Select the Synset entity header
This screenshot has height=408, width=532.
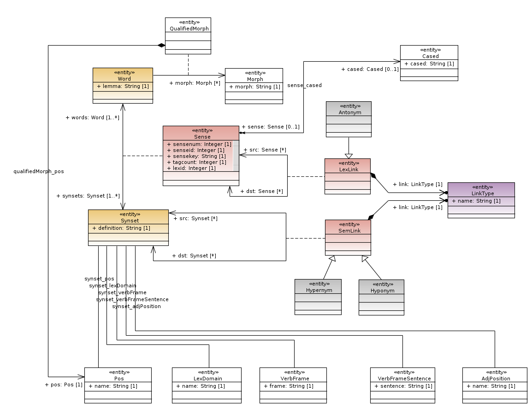coord(128,217)
